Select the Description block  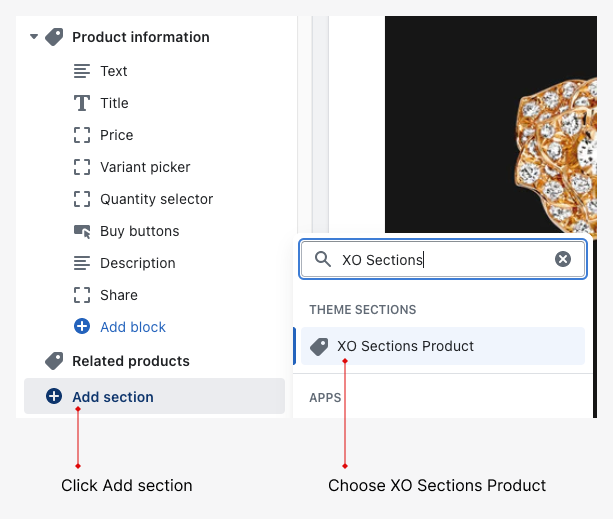(x=137, y=263)
